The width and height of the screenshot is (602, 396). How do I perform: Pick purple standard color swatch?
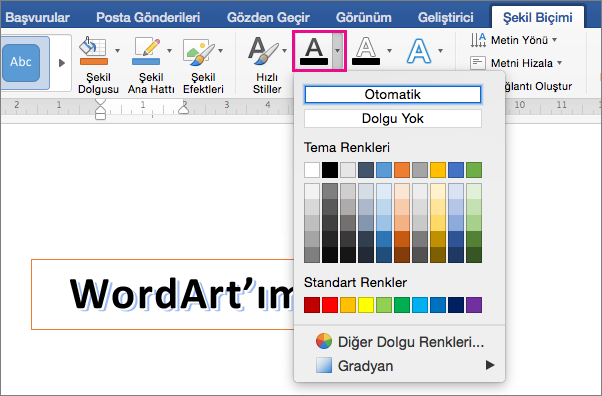coord(474,305)
